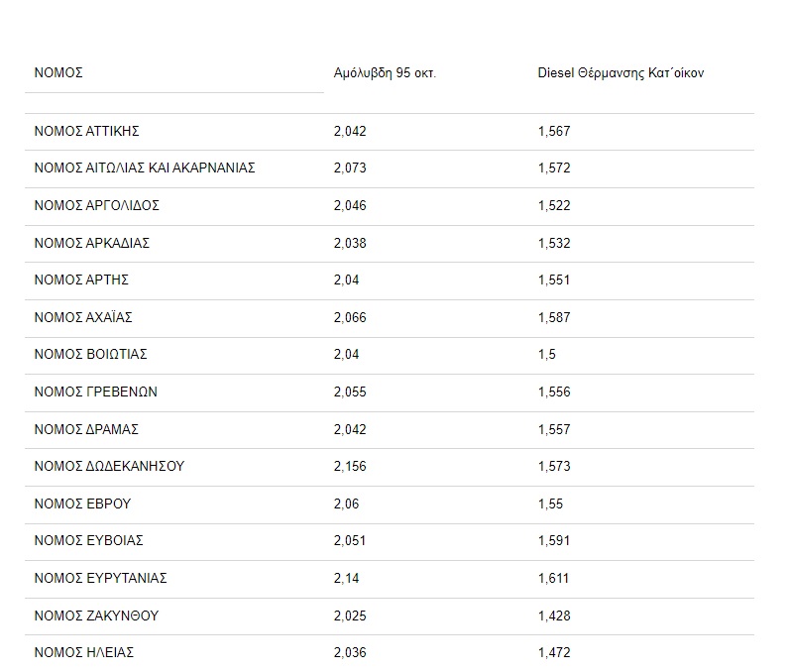This screenshot has height=672, width=790.
Task: Select the ΝΟΜΟΣ ΕΥΒΟΙΑΣ row name
Action: tap(89, 541)
